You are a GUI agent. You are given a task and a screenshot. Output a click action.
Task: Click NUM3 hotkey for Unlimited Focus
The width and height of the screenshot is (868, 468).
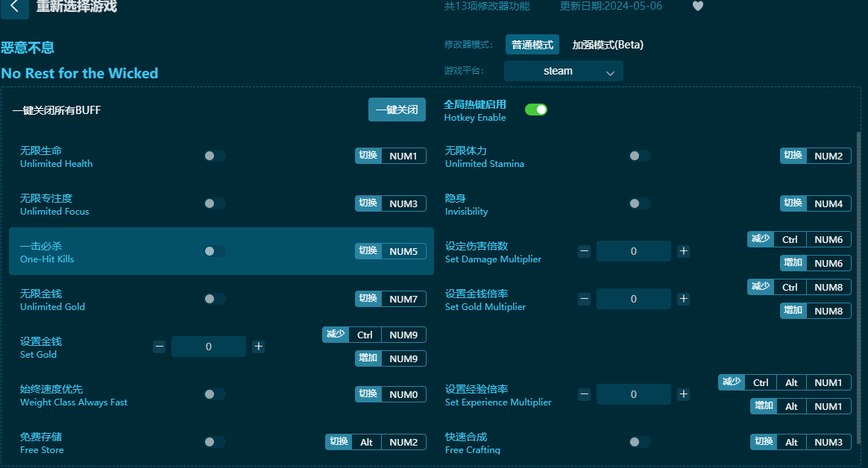403,203
